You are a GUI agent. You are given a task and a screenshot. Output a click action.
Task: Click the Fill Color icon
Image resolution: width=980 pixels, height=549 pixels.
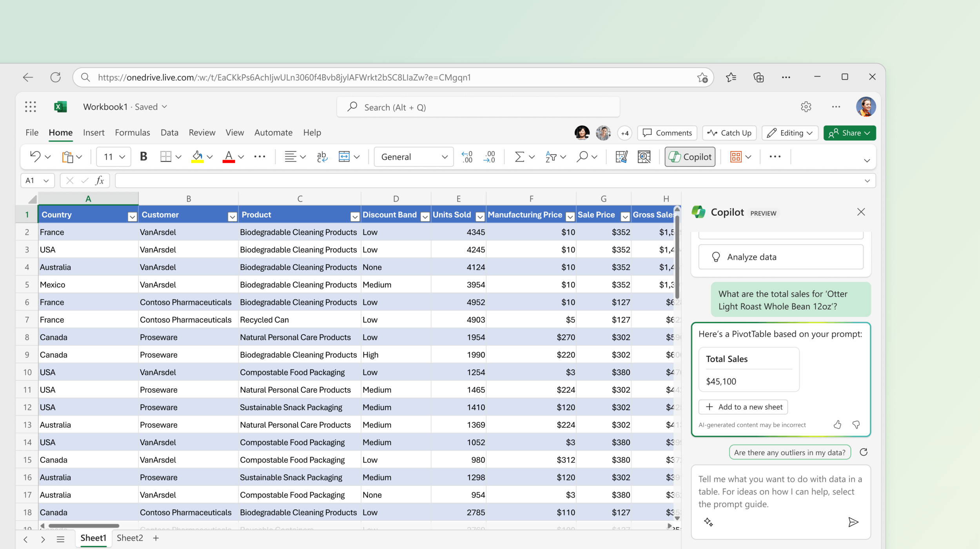click(197, 156)
